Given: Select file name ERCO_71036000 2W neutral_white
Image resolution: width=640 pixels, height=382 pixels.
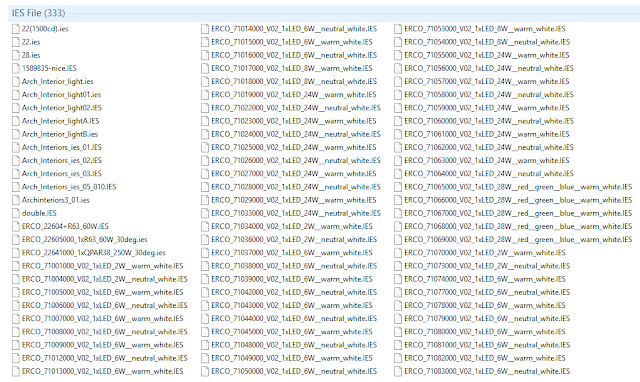Looking at the screenshot, I should click(x=294, y=240).
